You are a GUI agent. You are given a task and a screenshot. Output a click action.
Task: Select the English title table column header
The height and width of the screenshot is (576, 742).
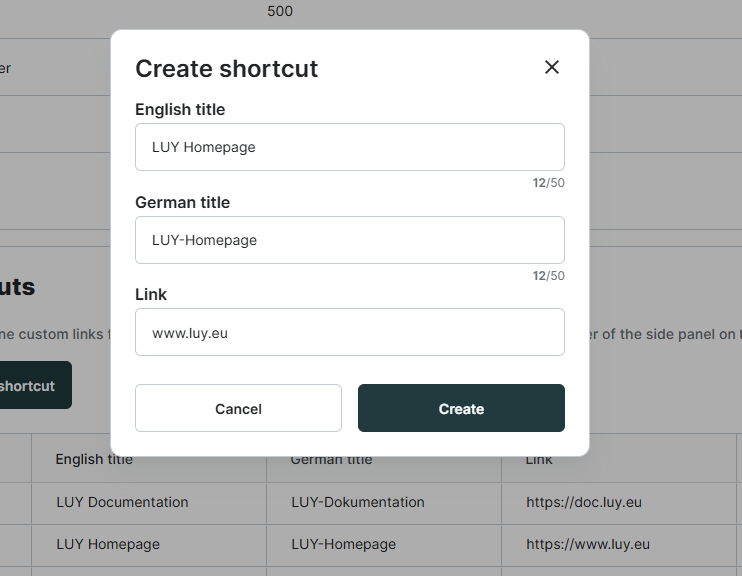tap(94, 460)
